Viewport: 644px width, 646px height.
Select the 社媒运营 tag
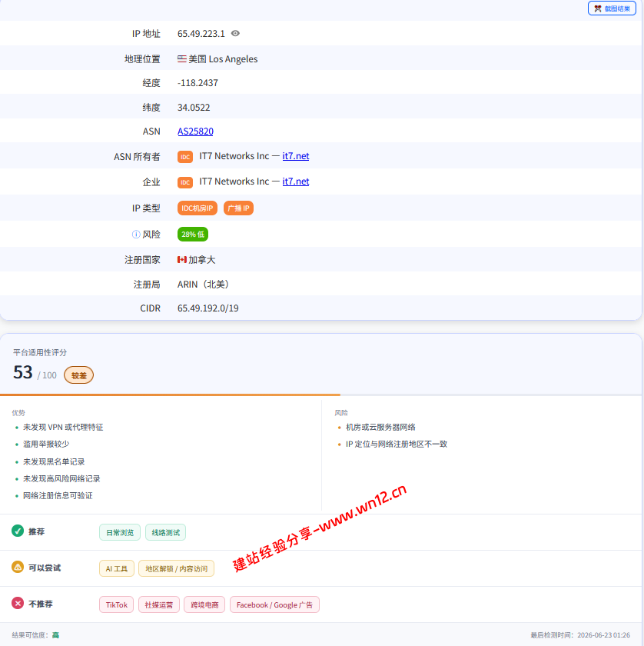(159, 604)
